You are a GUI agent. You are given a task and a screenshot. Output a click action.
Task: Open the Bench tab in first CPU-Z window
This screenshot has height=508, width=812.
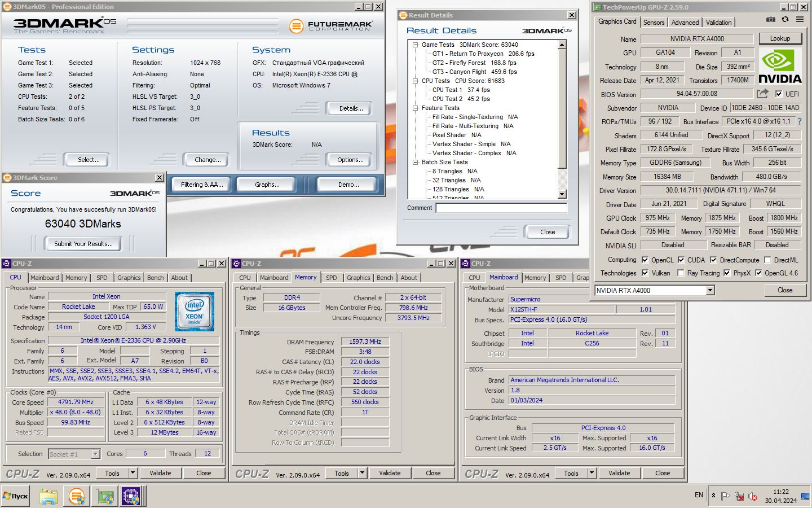pyautogui.click(x=156, y=278)
